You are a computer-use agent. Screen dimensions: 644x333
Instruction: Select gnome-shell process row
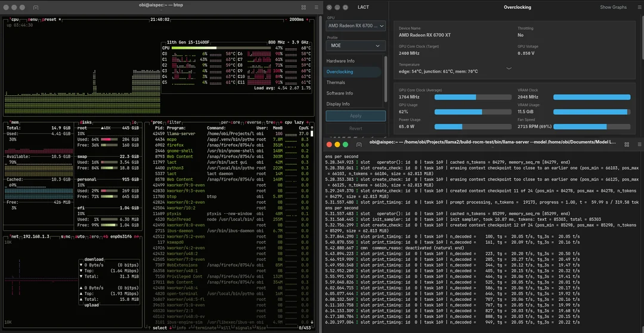(x=229, y=151)
